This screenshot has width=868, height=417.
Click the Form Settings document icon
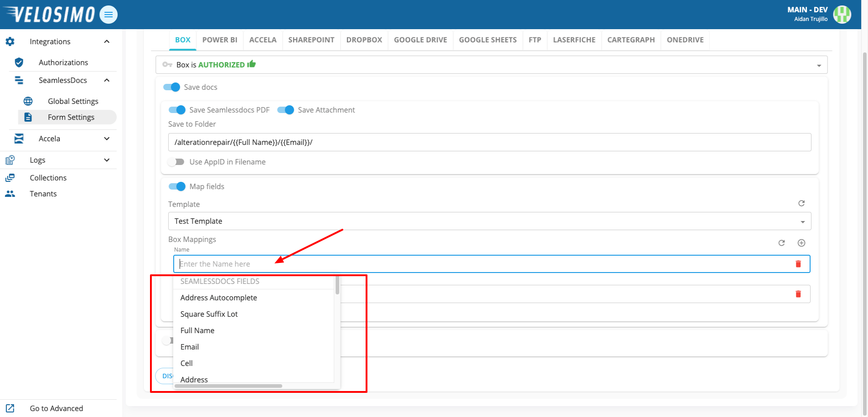[28, 117]
